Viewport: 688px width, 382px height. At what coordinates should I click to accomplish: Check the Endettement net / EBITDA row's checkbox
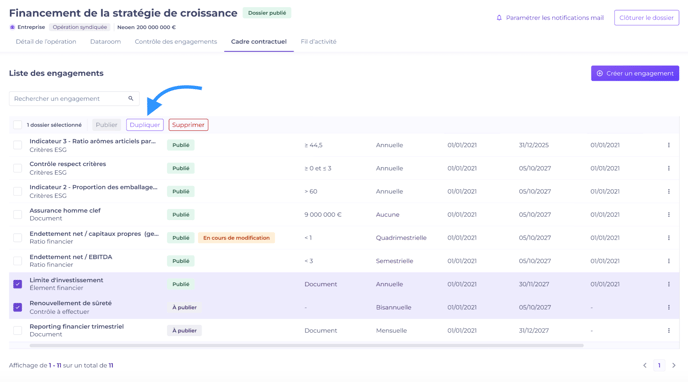[x=18, y=261]
